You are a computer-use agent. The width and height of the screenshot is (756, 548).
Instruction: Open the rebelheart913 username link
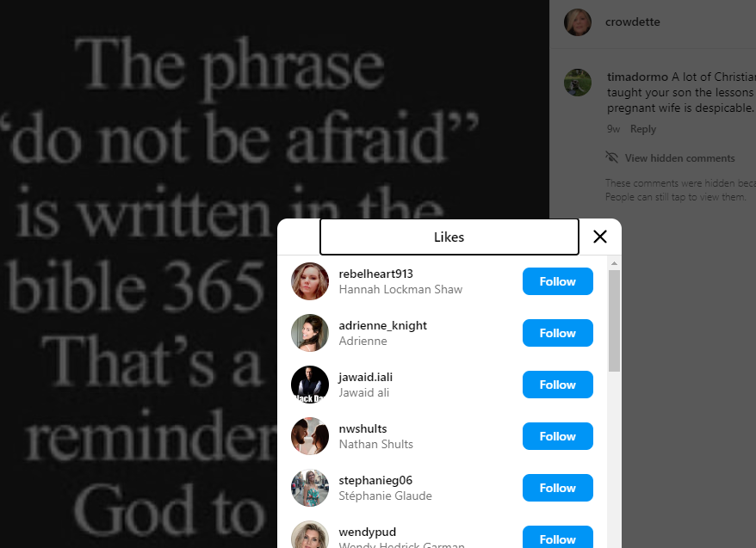coord(376,274)
